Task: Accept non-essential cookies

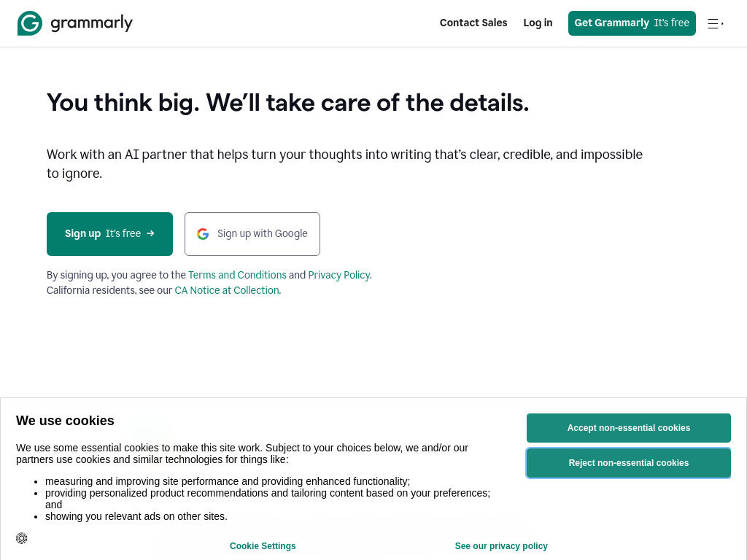Action: [x=628, y=428]
